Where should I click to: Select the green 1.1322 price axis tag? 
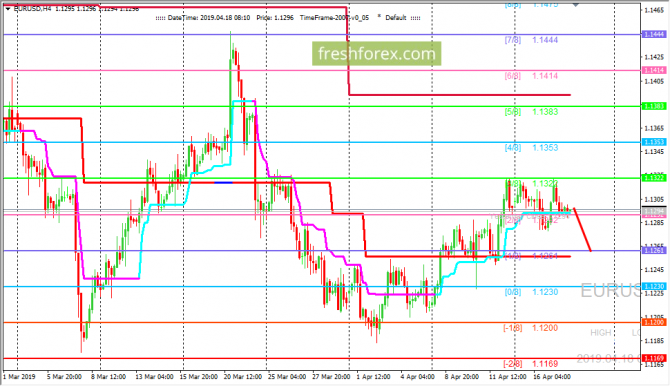coord(654,178)
